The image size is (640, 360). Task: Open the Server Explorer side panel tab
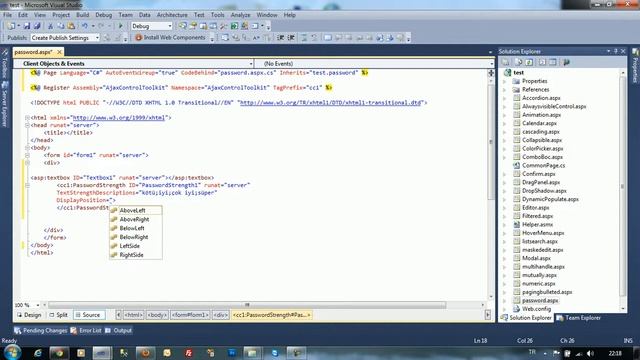(x=5, y=104)
